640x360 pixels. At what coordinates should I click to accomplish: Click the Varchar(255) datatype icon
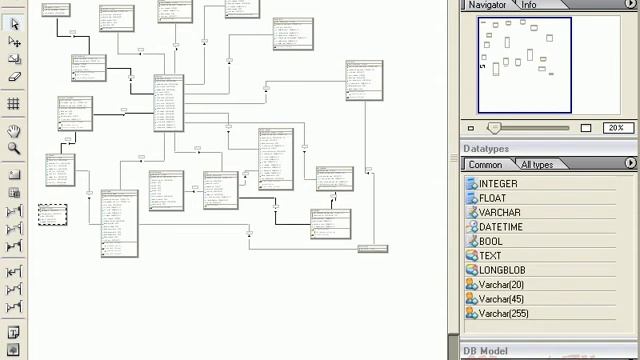point(471,313)
